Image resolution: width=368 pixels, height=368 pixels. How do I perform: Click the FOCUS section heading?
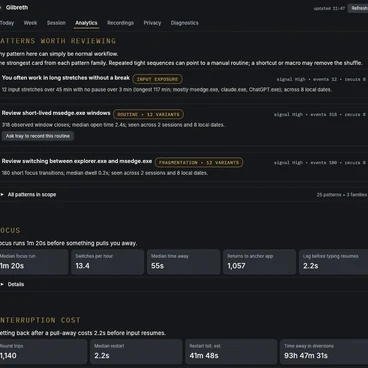[x=10, y=230]
